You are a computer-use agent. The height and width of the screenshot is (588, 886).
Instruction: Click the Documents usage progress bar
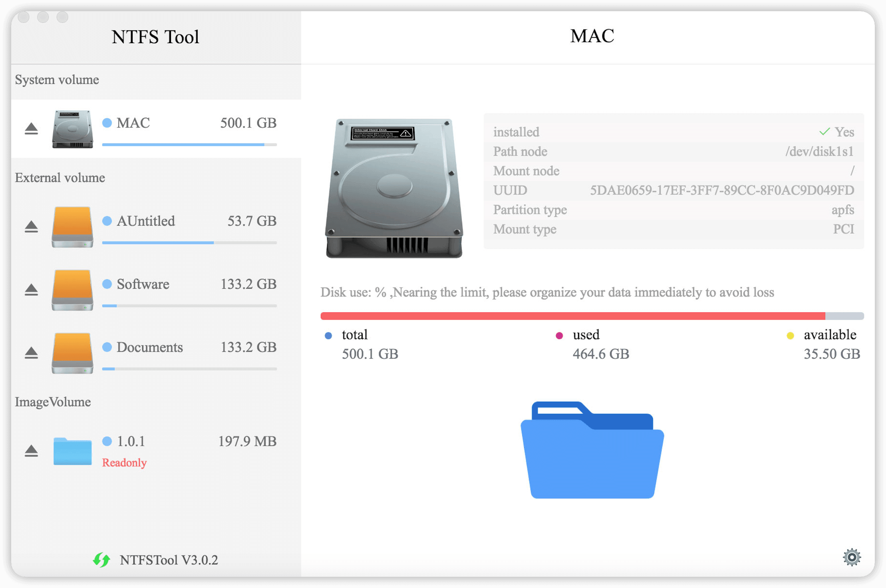189,369
